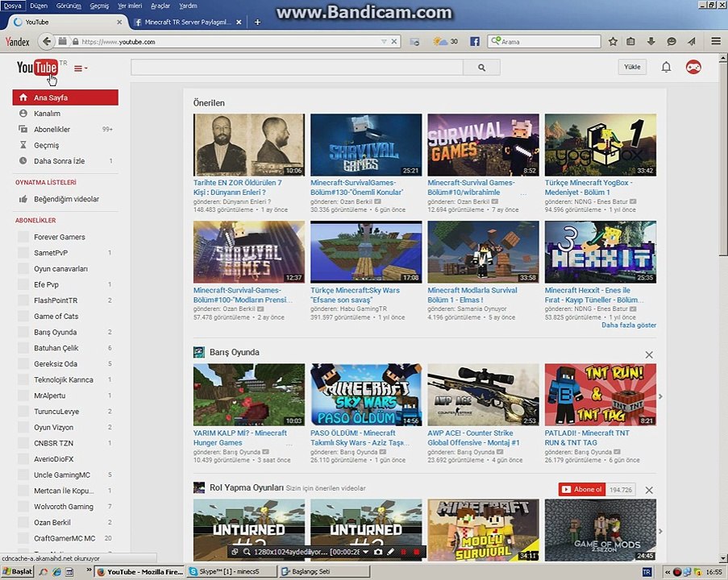Open Skype window in taskbar
The height and width of the screenshot is (580, 728).
click(x=231, y=572)
